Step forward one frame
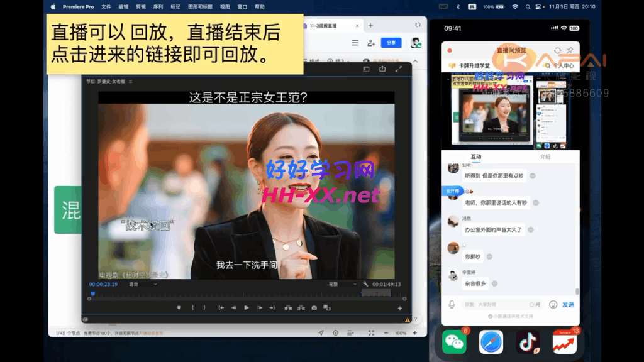This screenshot has width=644, height=362. pos(260,308)
